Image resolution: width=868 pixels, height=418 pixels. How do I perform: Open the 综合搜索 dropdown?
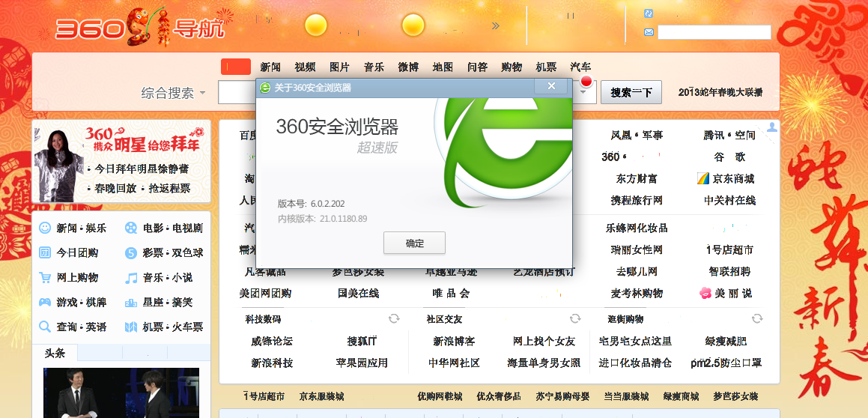tap(173, 93)
